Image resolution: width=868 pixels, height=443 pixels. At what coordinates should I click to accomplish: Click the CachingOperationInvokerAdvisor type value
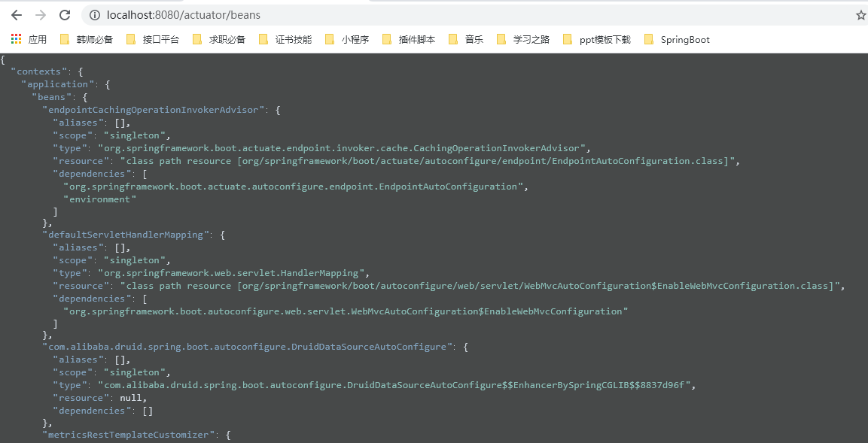pyautogui.click(x=342, y=148)
